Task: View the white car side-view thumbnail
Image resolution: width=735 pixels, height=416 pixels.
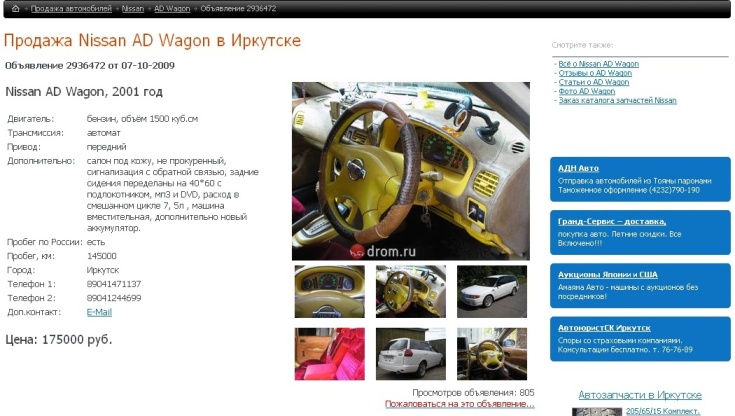Action: (492, 291)
